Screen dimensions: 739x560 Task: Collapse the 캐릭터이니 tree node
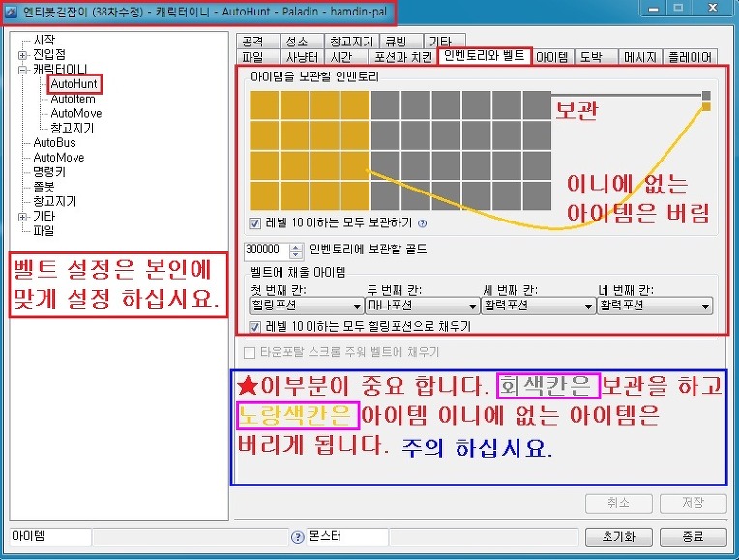point(22,70)
